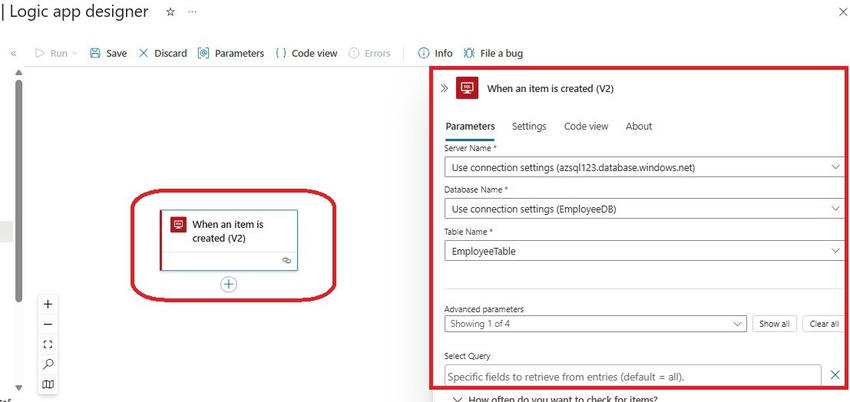
Task: Collapse the trigger details panel
Action: pyautogui.click(x=445, y=88)
